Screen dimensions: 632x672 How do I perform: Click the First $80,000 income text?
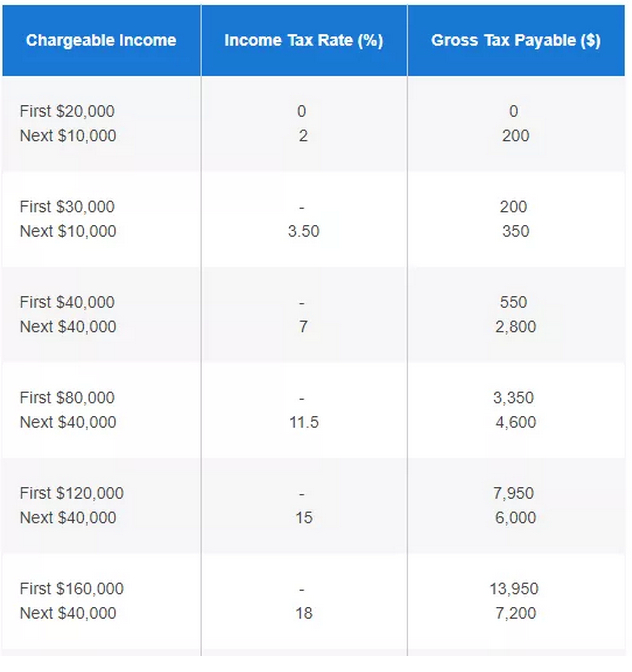click(x=67, y=398)
